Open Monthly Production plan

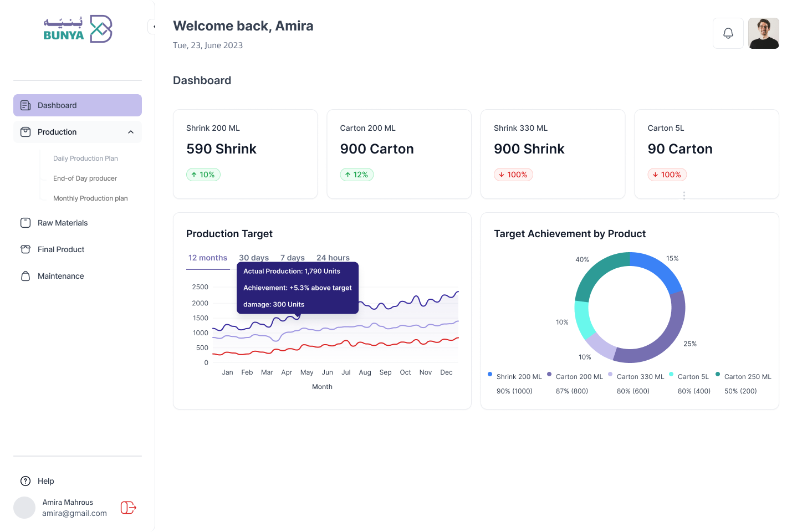coord(90,198)
